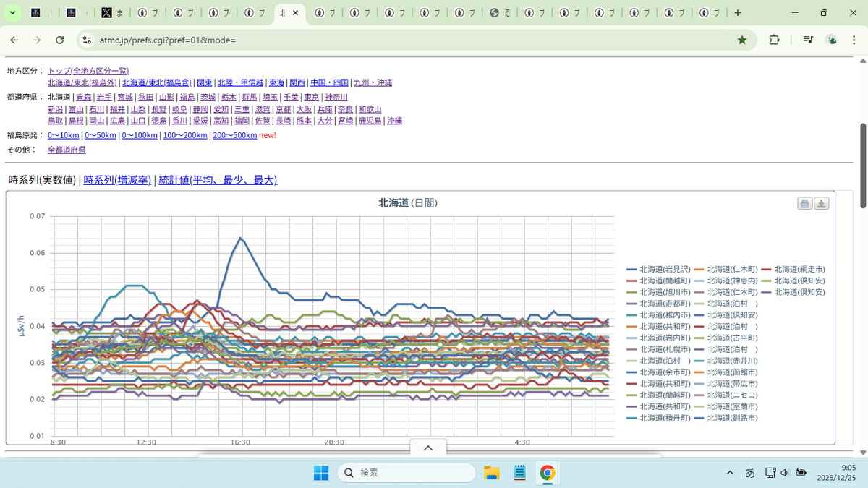Toggle the 北海道(稚内市) series visibility
The image size is (868, 488).
tap(659, 315)
